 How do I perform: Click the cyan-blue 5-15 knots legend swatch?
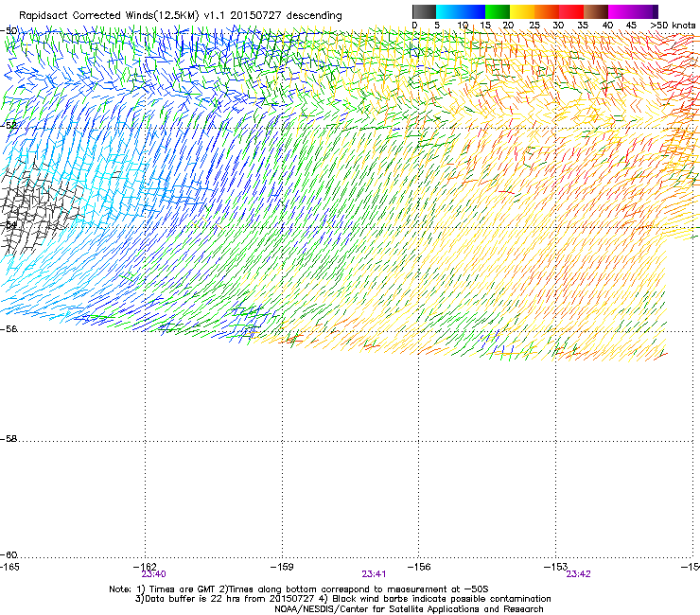pyautogui.click(x=461, y=11)
